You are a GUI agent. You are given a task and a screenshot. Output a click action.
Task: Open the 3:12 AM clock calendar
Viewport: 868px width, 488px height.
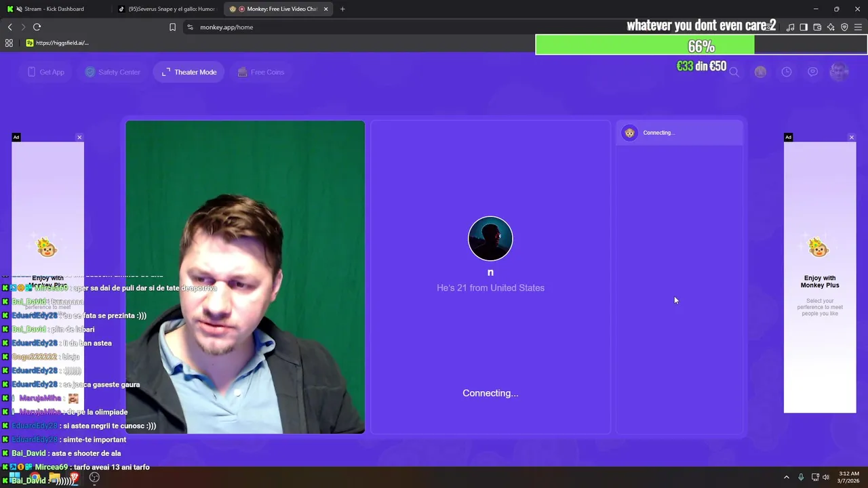(x=849, y=477)
